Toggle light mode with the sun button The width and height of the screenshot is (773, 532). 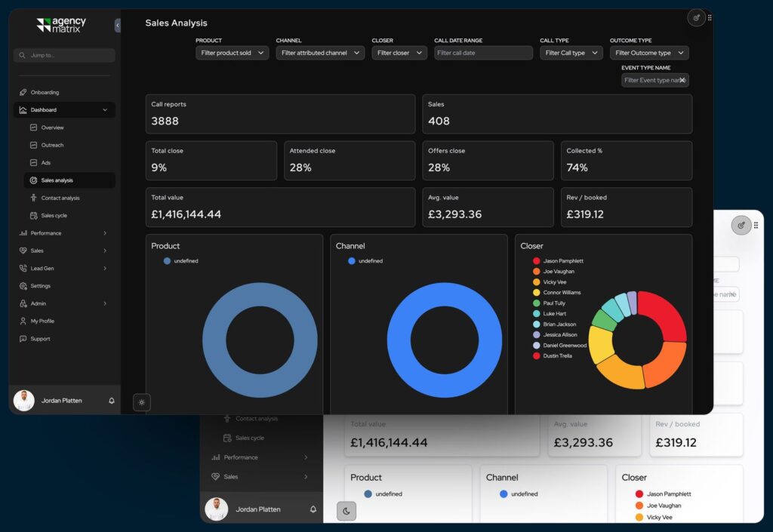pyautogui.click(x=142, y=402)
